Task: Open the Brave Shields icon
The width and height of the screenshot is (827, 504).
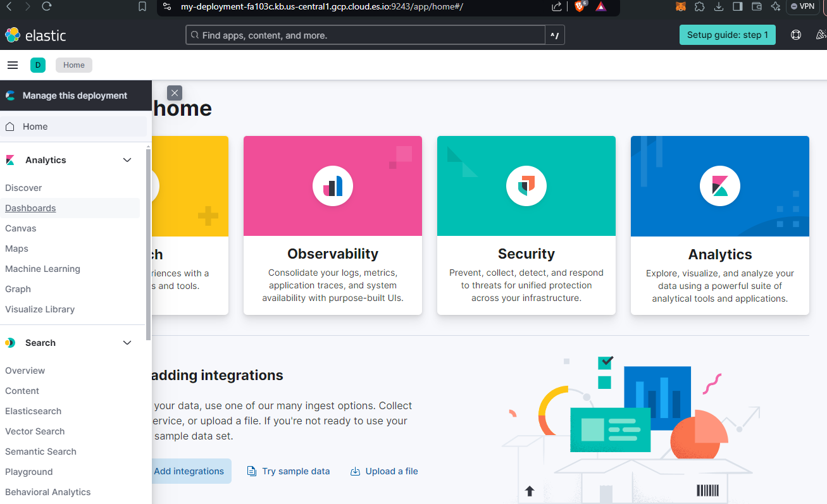Action: (x=579, y=8)
